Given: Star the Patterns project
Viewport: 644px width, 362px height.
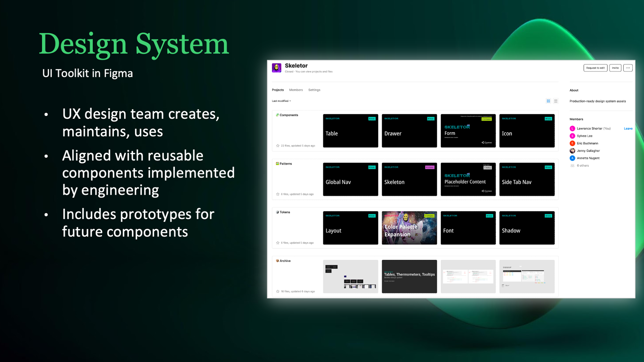Looking at the screenshot, I should 278,194.
